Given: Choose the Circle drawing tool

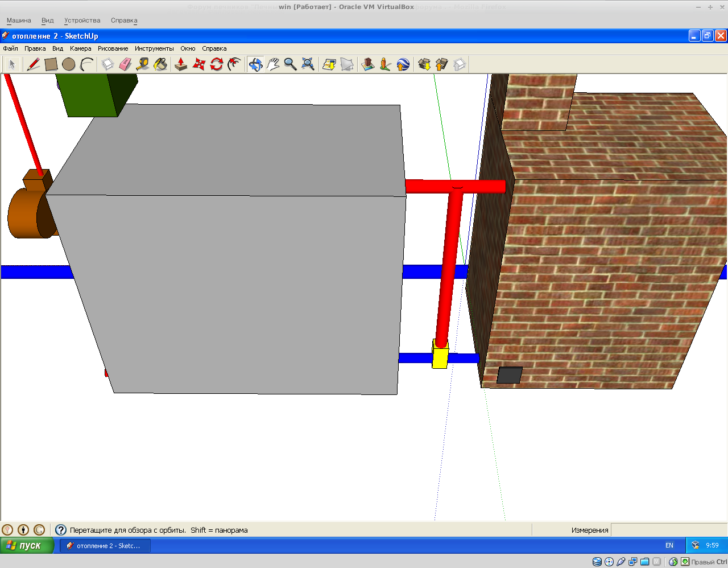Looking at the screenshot, I should pos(69,64).
